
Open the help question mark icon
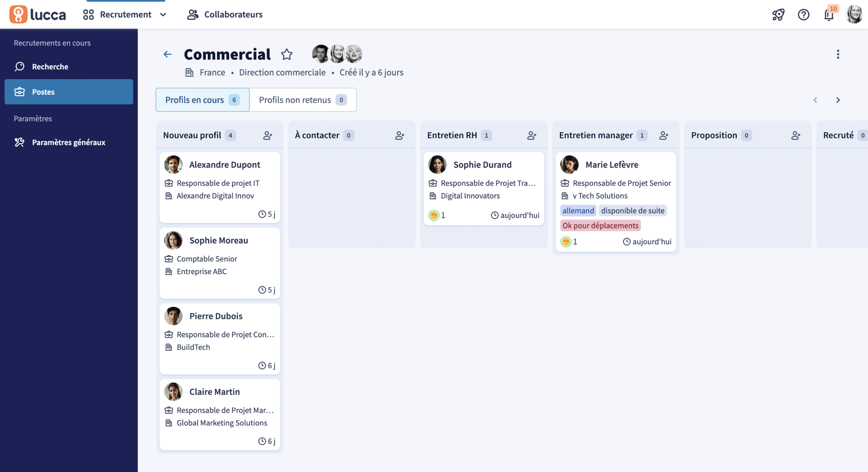[x=803, y=15]
